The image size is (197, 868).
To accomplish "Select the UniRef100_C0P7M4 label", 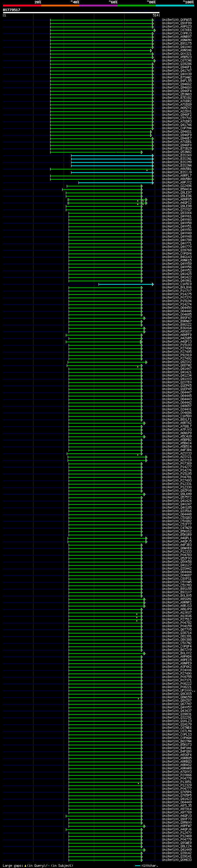I will pyautogui.click(x=177, y=128).
